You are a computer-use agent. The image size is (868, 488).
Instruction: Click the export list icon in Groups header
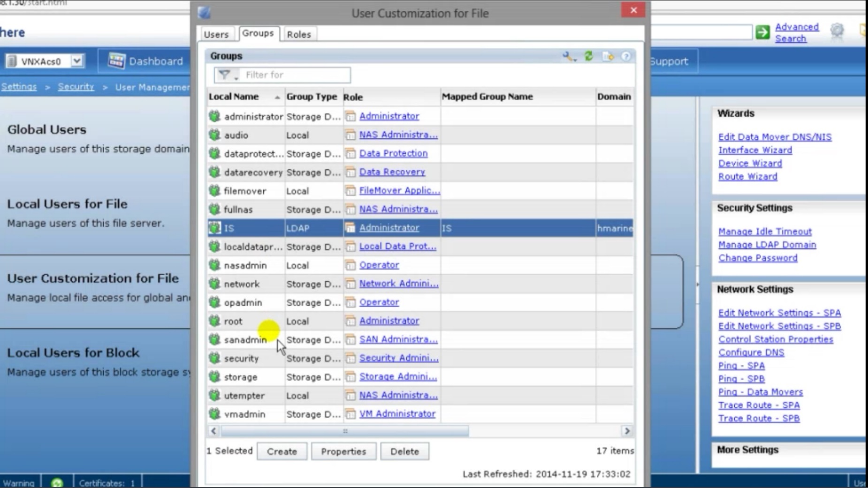[x=608, y=57]
